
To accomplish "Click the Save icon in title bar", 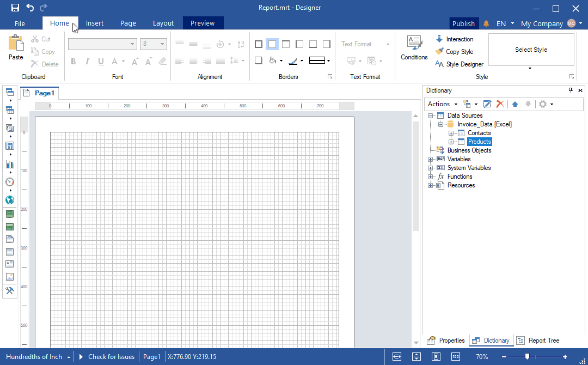I will pos(15,8).
